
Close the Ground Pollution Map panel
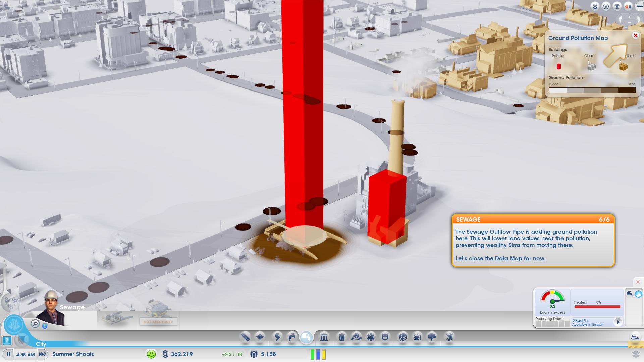tap(635, 35)
